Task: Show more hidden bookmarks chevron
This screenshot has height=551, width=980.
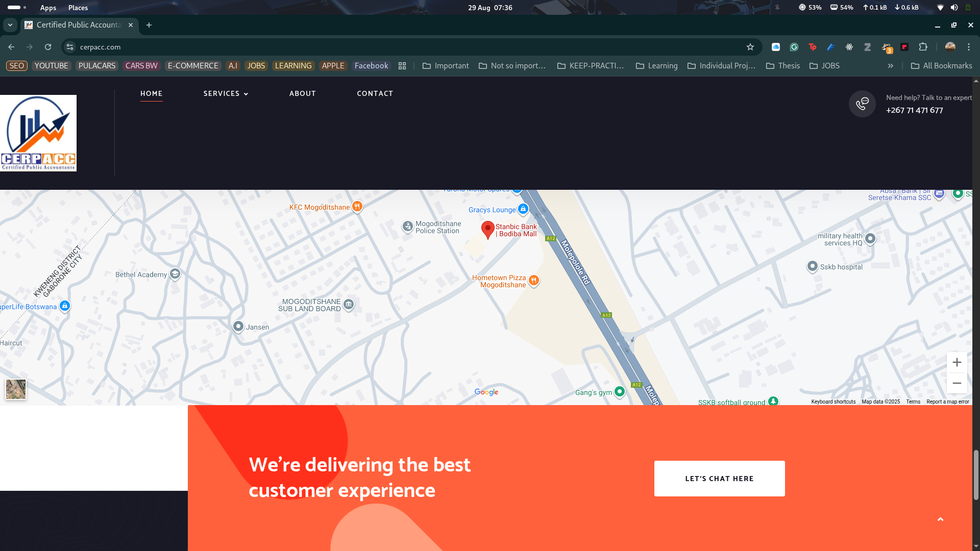Action: point(891,66)
